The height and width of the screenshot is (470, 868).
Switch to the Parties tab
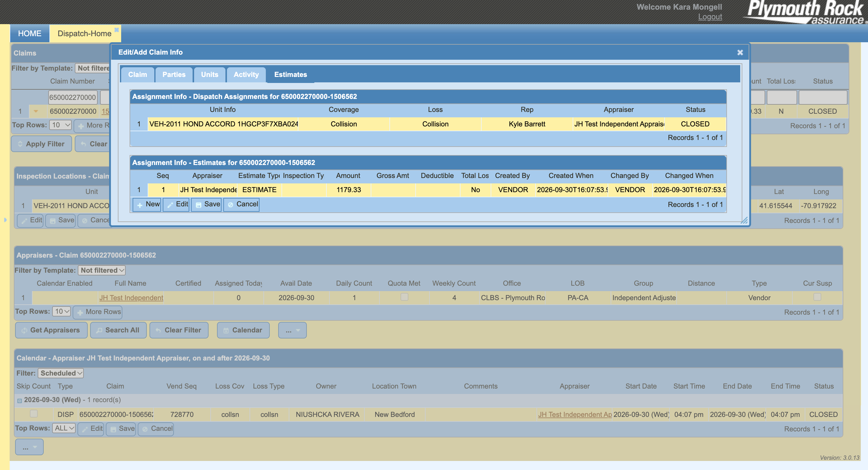pos(174,75)
